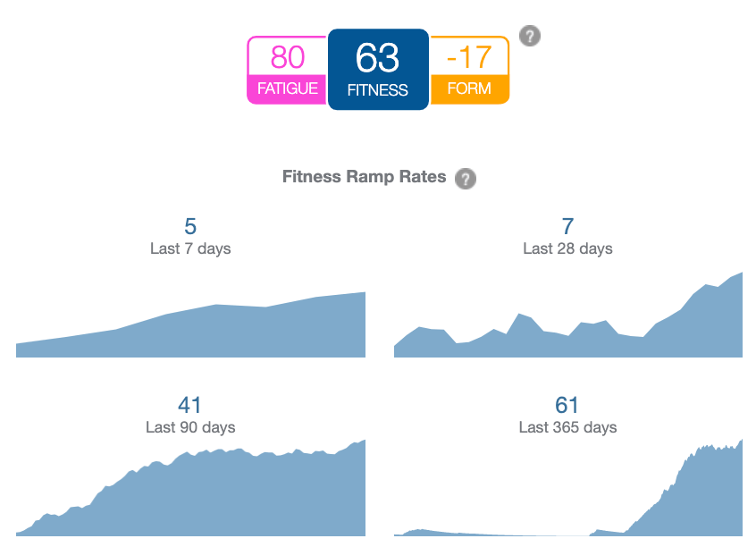Click the Form value -17
Image resolution: width=756 pixels, height=547 pixels.
click(x=469, y=57)
